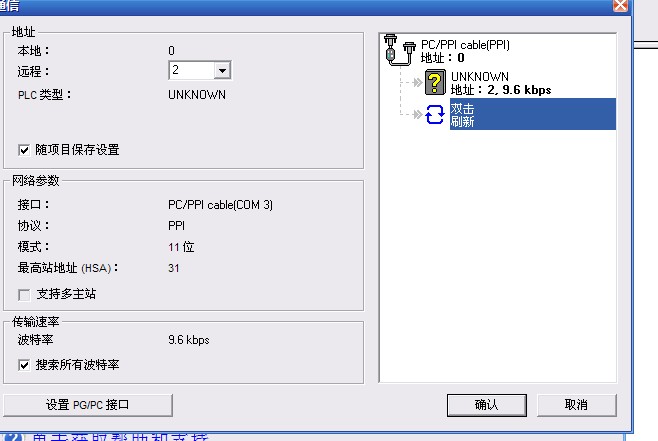The image size is (658, 441).
Task: Click 设置 PG/PC 接口 button
Action: (x=88, y=405)
